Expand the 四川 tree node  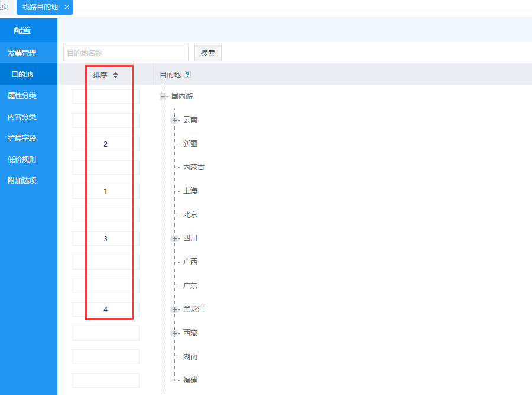174,238
